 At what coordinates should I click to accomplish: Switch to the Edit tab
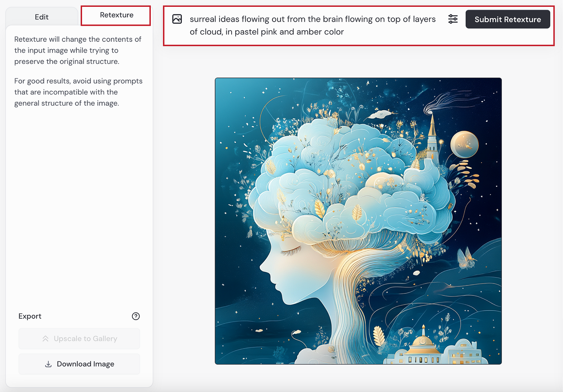[x=41, y=17]
